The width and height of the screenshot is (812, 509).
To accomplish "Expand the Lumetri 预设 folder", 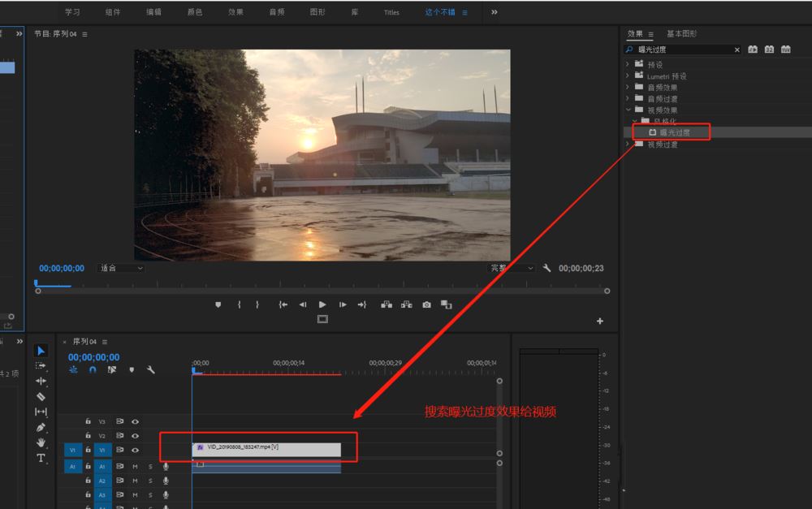I will [x=628, y=76].
